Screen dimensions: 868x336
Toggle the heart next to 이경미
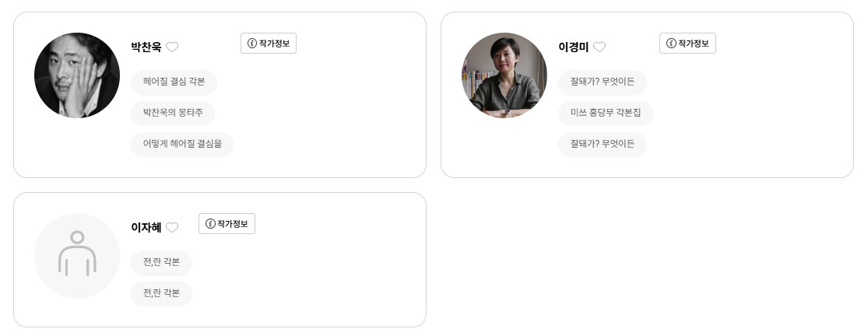point(599,47)
